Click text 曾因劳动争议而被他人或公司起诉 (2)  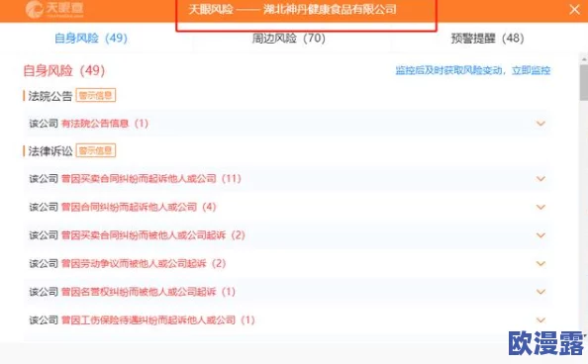coord(144,263)
